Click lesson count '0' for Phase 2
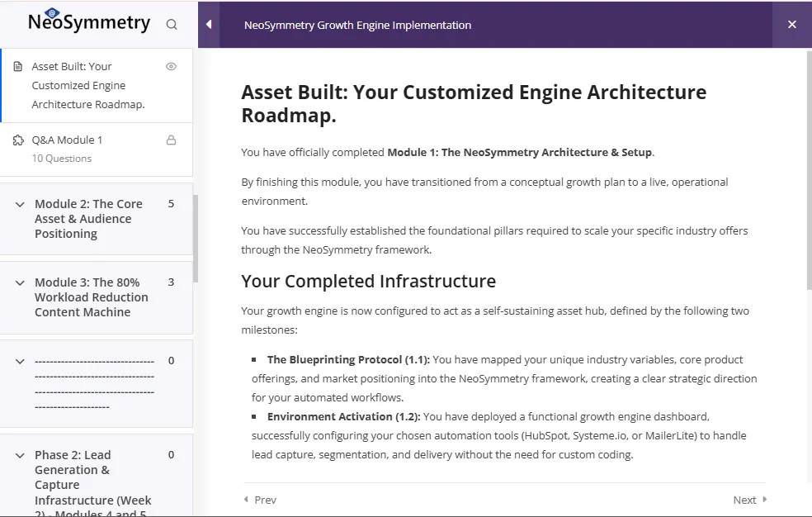Viewport: 812px width, 517px height. (171, 455)
